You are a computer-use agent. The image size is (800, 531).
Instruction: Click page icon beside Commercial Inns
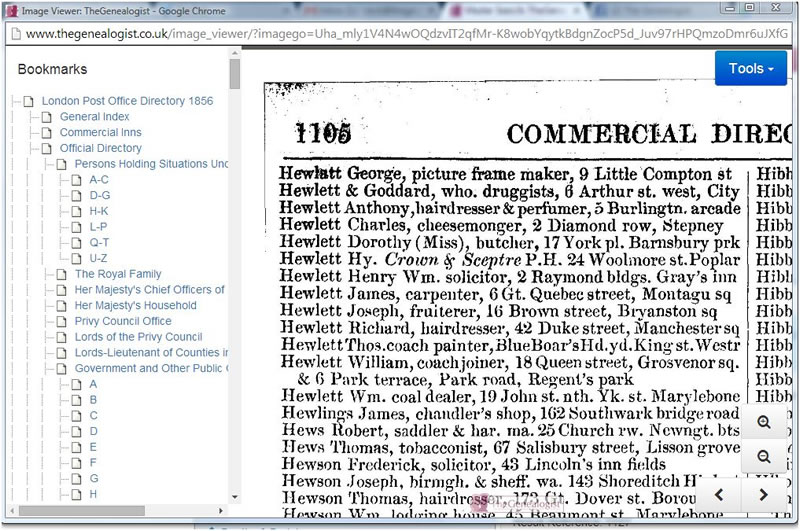click(x=46, y=133)
